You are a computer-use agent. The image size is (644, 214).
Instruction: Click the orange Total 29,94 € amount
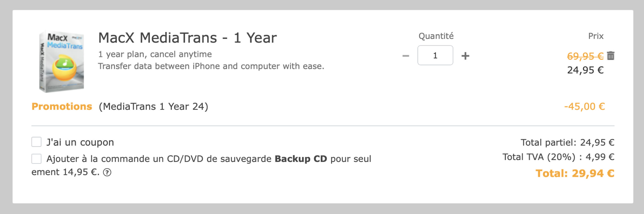coord(575,173)
